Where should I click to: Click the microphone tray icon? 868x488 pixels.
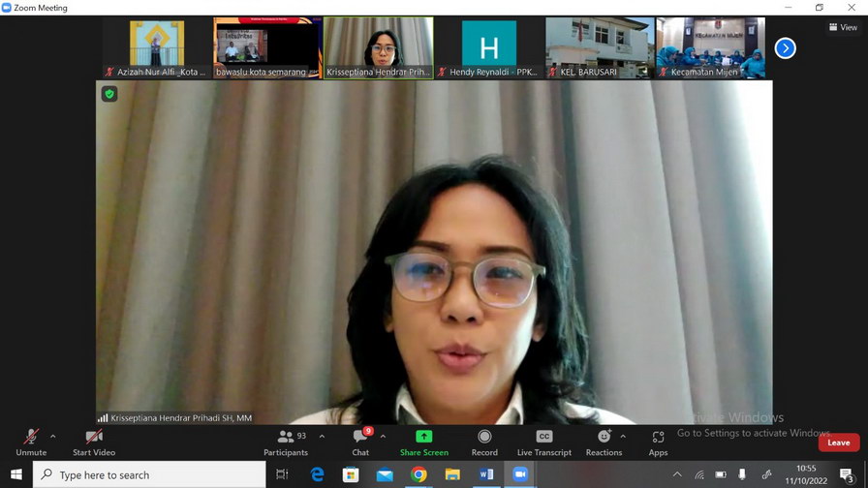(742, 474)
